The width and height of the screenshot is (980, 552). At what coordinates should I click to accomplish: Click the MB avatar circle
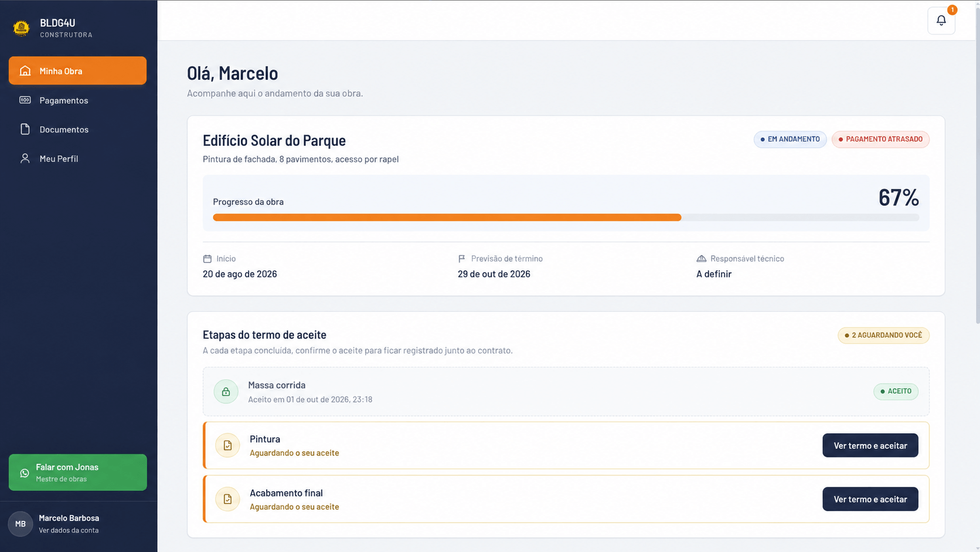coord(21,524)
